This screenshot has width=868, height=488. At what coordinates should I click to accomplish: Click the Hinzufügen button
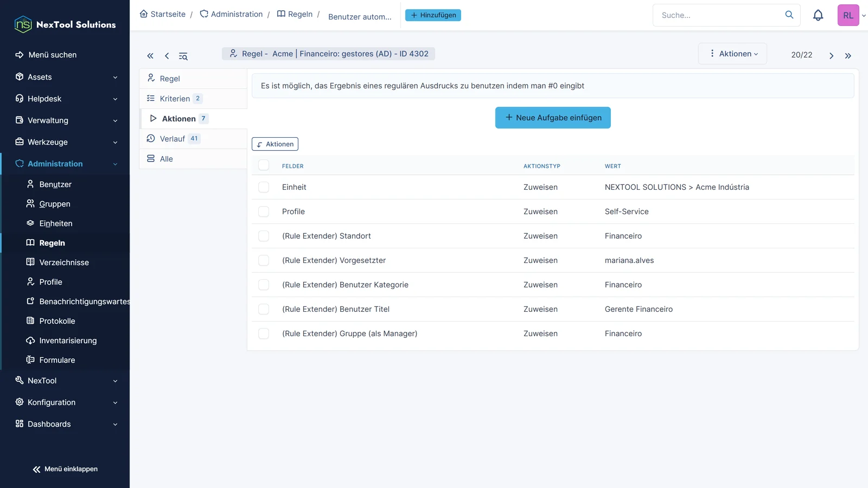click(x=433, y=15)
